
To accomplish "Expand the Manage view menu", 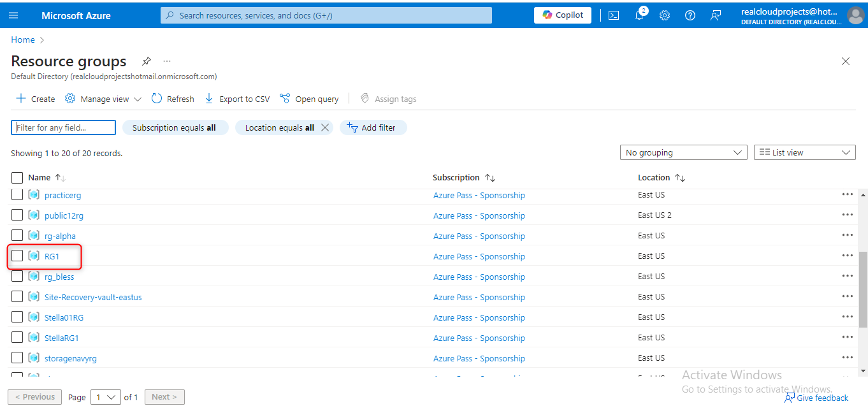I will (x=104, y=99).
